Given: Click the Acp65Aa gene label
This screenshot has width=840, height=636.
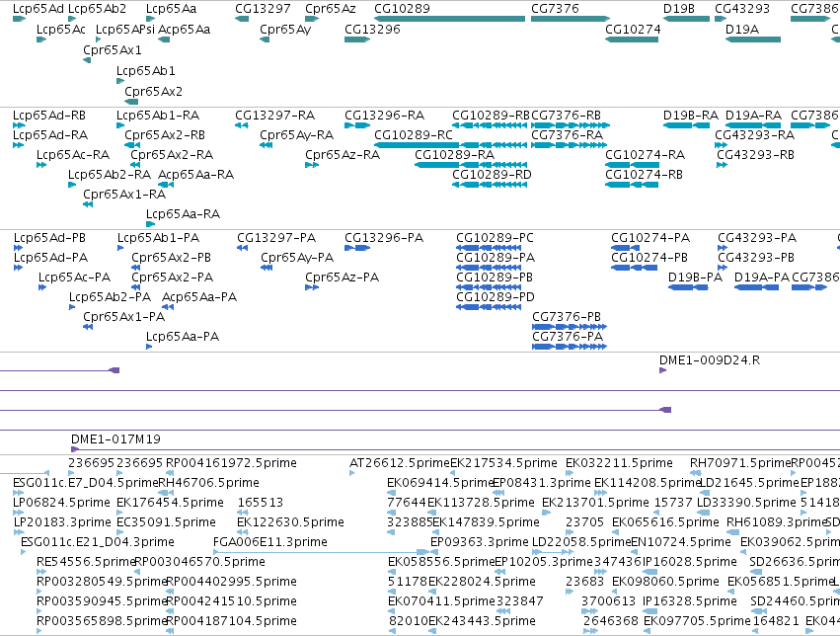Looking at the screenshot, I should click(x=185, y=29).
